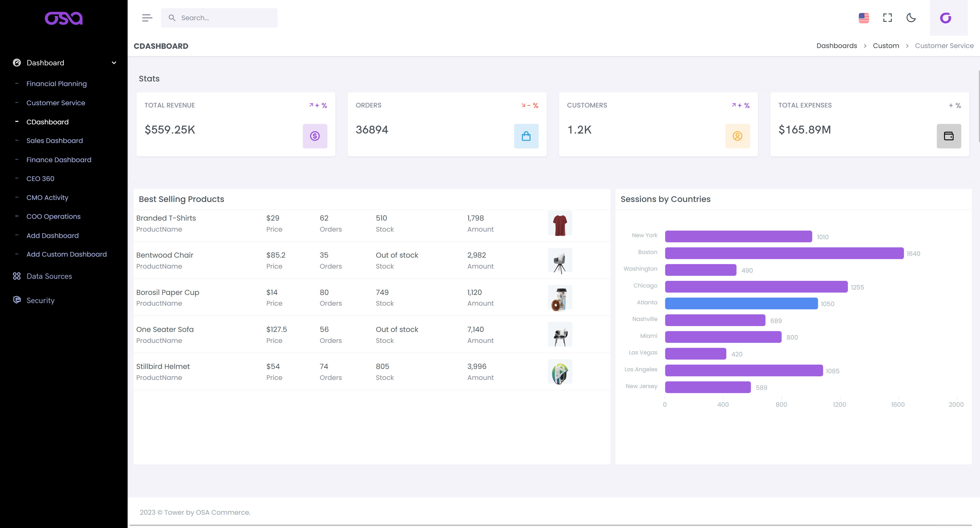Select Customer Service from the sidebar menu
This screenshot has width=980, height=528.
click(x=56, y=103)
